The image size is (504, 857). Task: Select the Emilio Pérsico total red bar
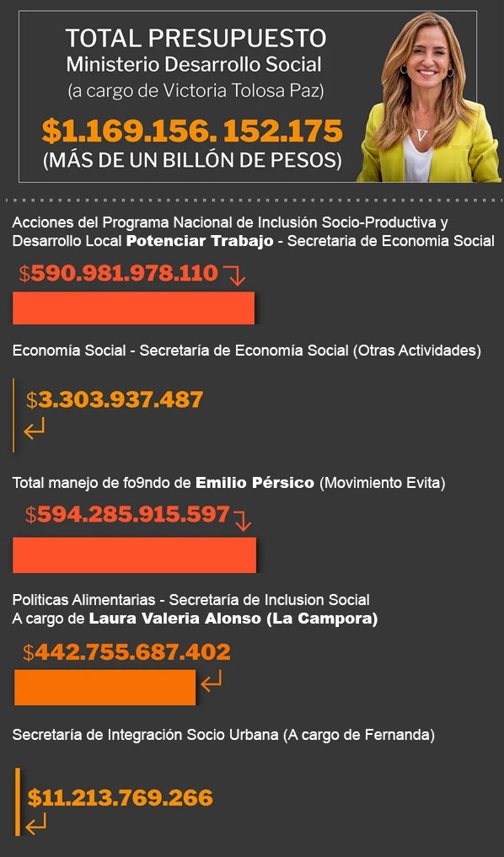coord(135,554)
